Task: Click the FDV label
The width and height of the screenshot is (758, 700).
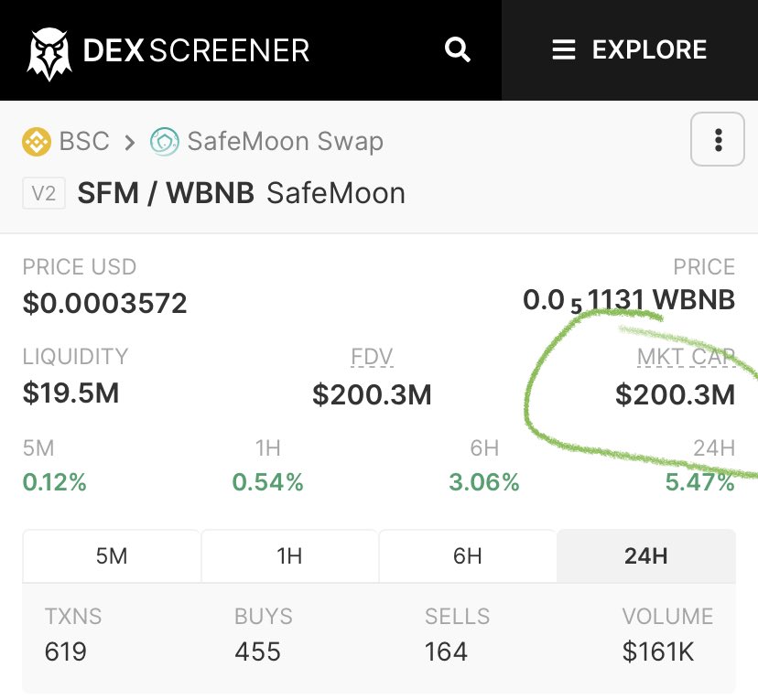Action: [372, 357]
